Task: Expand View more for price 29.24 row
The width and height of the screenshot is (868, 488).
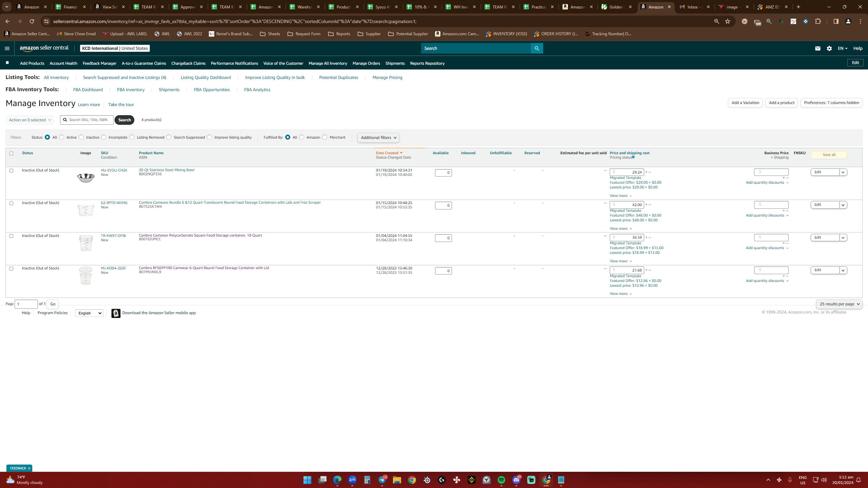Action: pos(621,196)
